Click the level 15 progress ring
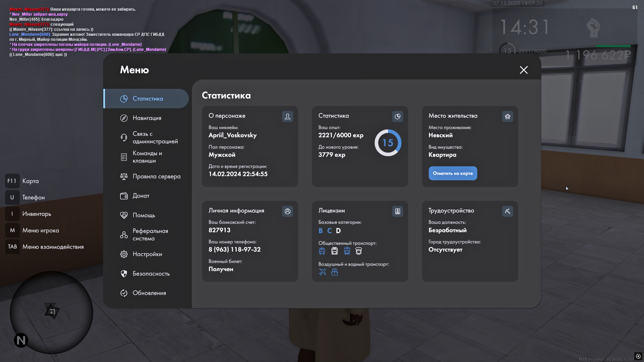Image resolution: width=644 pixels, height=362 pixels. click(388, 143)
